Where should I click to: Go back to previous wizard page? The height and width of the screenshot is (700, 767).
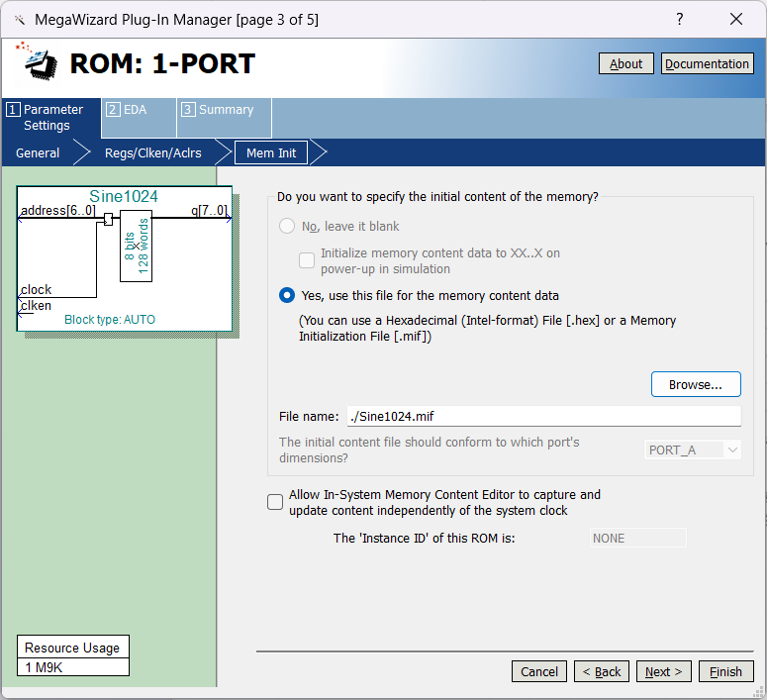[602, 671]
